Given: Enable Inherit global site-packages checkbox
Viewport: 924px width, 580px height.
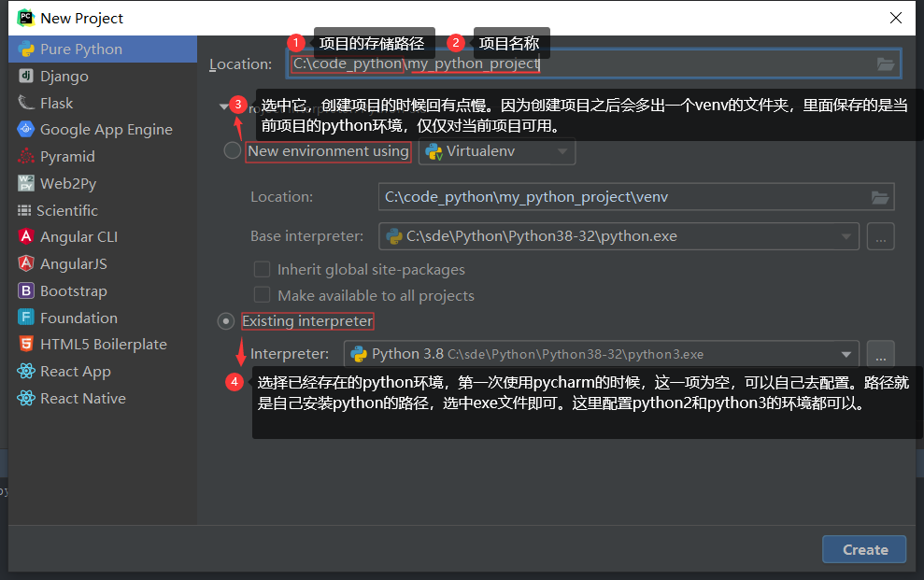Looking at the screenshot, I should [262, 269].
